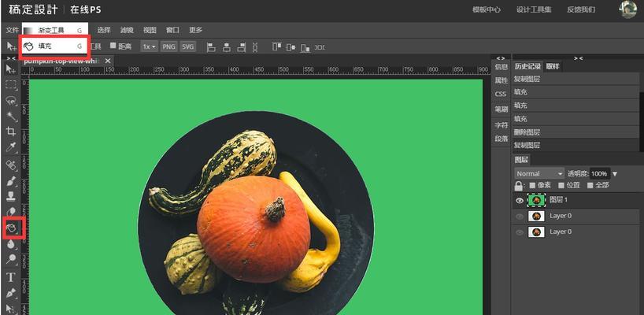Viewport: 644px width, 315px height.
Task: Select the Type (T) tool
Action: (x=11, y=277)
